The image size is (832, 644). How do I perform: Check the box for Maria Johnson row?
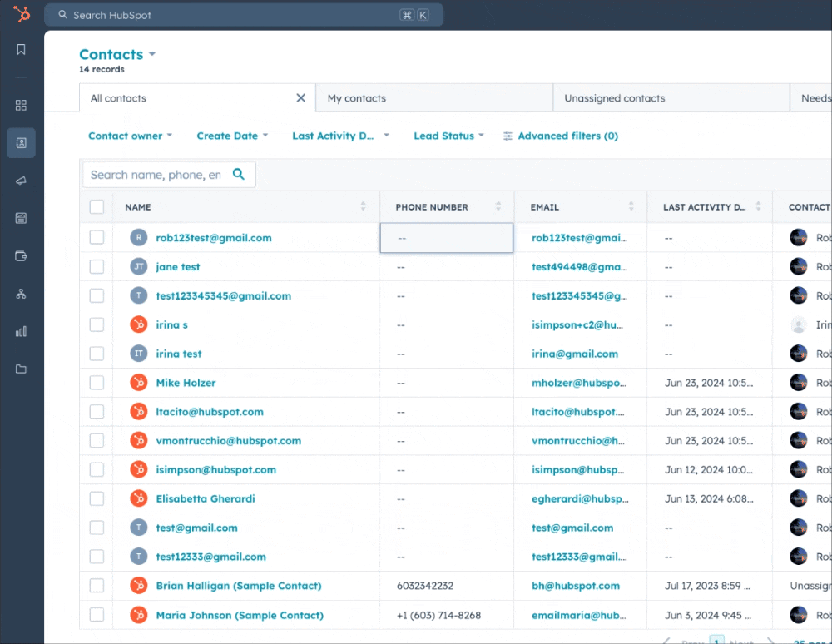(x=97, y=614)
